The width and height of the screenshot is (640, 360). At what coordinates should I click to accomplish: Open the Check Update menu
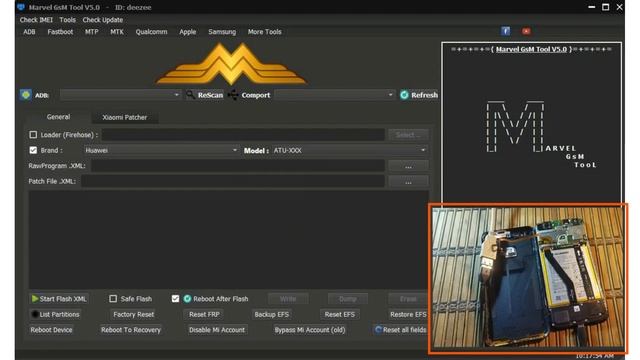pos(102,20)
